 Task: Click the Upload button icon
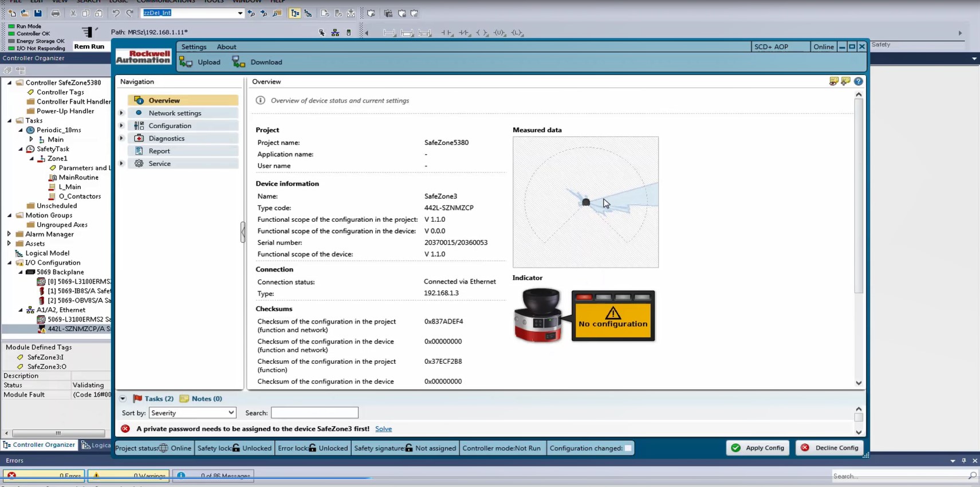186,62
